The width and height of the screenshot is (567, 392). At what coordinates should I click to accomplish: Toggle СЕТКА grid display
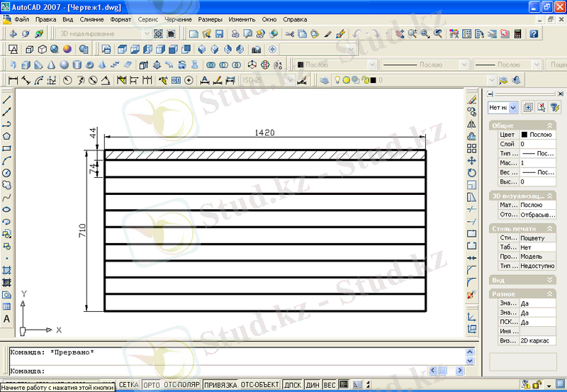(x=128, y=385)
